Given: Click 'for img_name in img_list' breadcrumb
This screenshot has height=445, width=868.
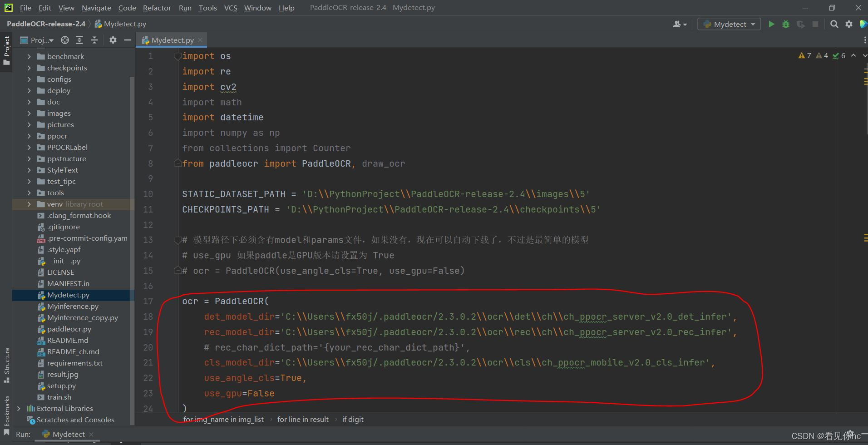Looking at the screenshot, I should pyautogui.click(x=223, y=419).
